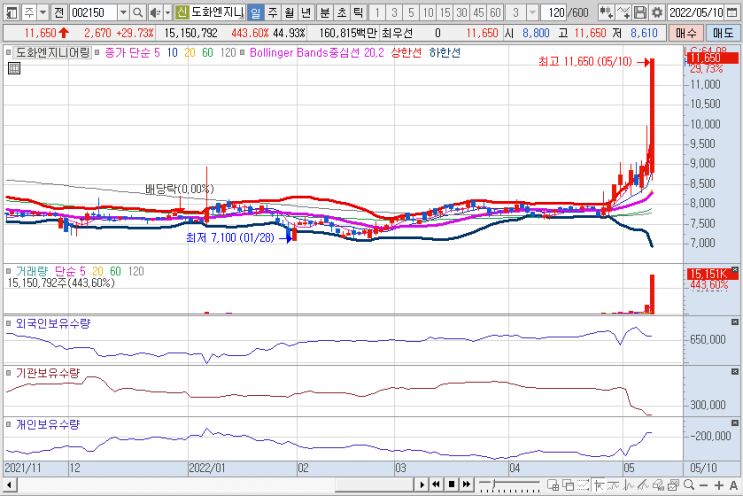The image size is (743, 496).
Task: Click the stock name field 도화엔지니
Action: pyautogui.click(x=217, y=13)
